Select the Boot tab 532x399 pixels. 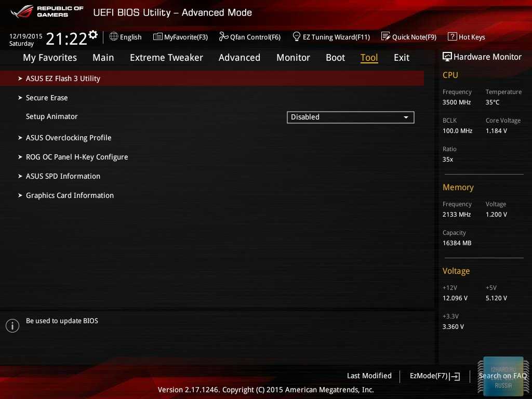pos(335,58)
